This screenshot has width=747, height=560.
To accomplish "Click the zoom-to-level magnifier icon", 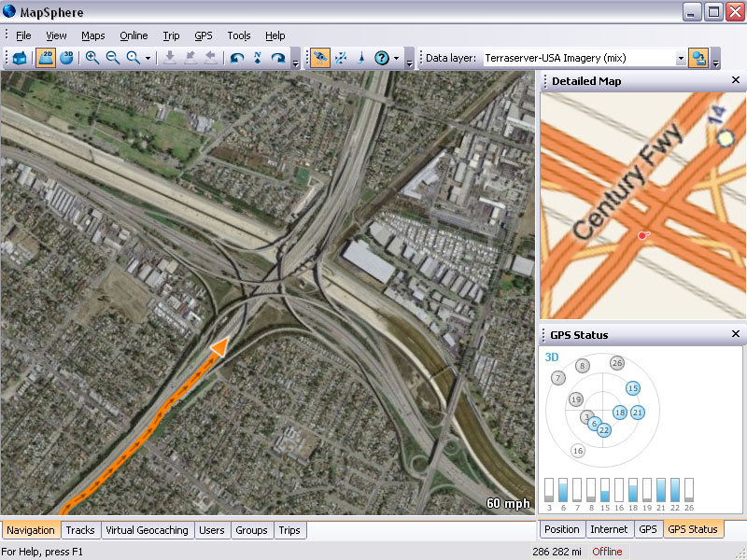I will click(133, 58).
